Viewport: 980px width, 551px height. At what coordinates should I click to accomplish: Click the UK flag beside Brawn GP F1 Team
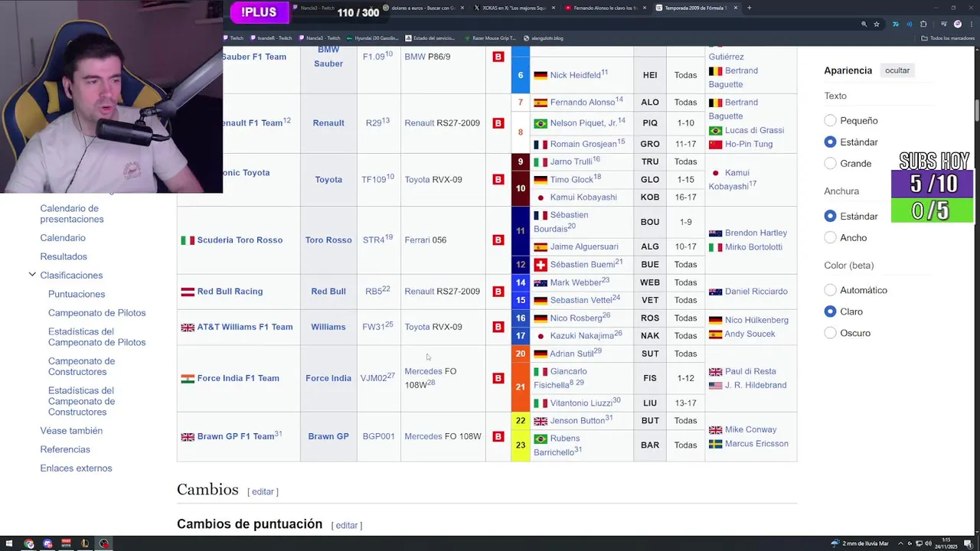pyautogui.click(x=188, y=437)
